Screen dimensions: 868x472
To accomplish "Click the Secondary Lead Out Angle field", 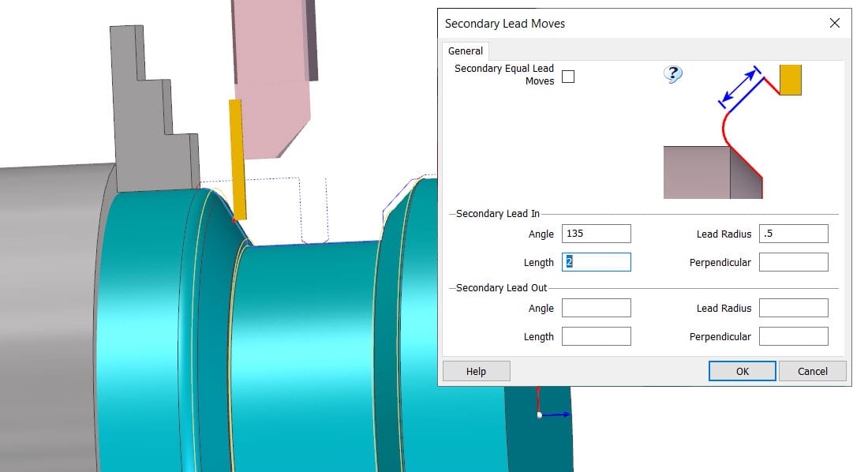I will point(596,308).
